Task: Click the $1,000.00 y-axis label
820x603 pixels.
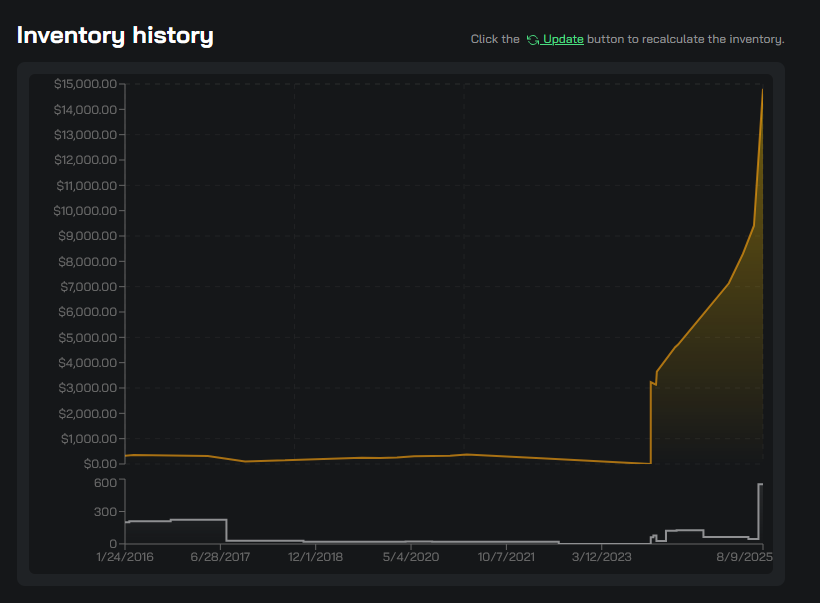Action: click(x=88, y=439)
